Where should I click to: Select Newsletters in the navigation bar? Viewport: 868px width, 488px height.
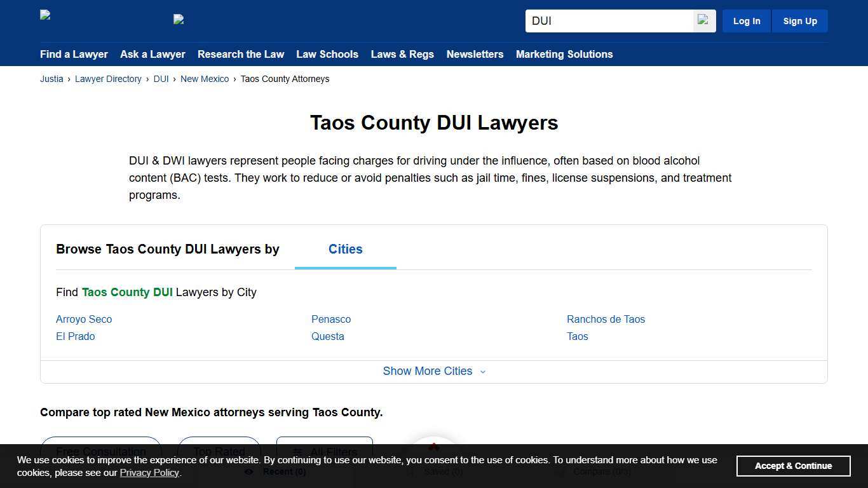pyautogui.click(x=475, y=54)
